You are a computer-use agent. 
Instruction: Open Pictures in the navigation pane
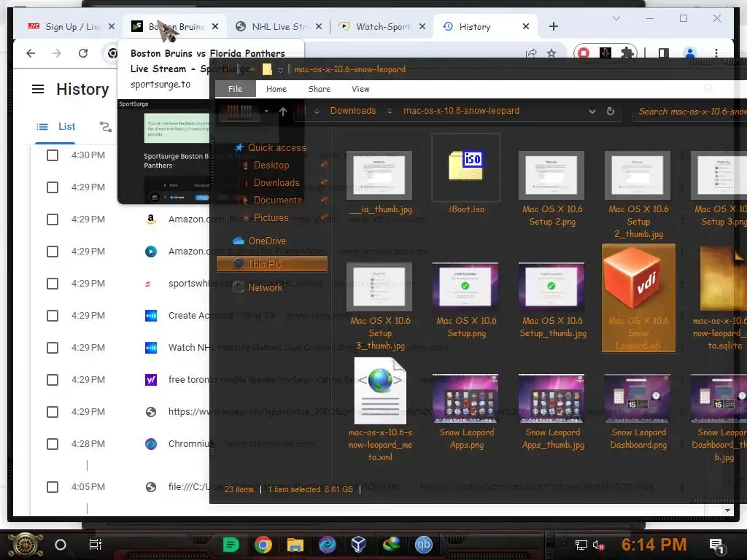(271, 218)
